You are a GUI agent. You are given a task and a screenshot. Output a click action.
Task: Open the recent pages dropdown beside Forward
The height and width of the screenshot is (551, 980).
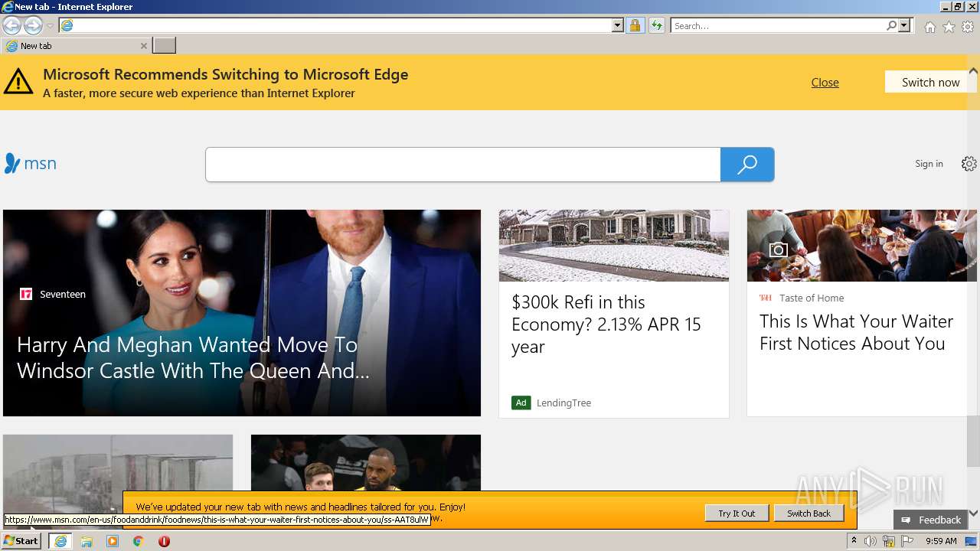click(x=50, y=26)
